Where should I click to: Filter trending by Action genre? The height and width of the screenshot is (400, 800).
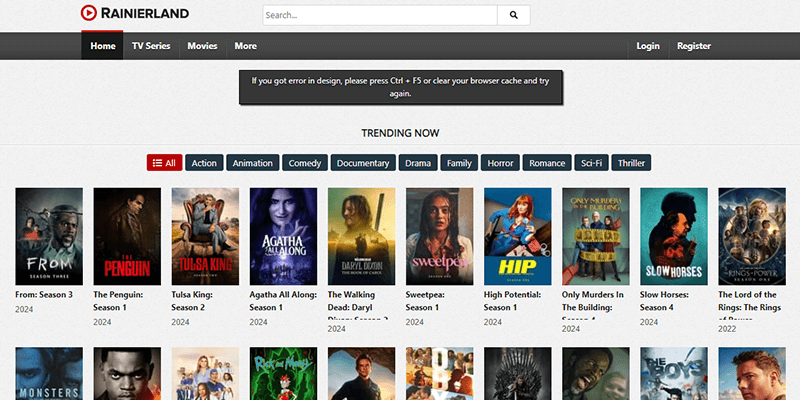204,163
